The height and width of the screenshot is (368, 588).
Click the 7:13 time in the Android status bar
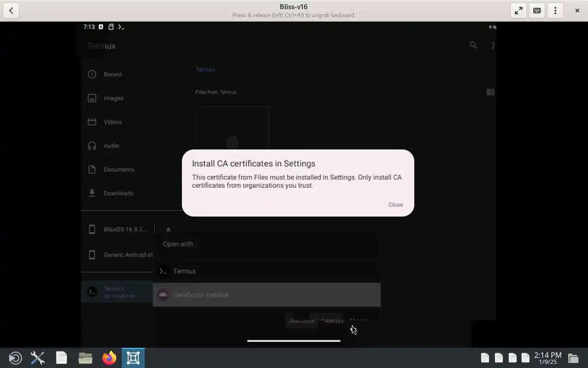[89, 27]
